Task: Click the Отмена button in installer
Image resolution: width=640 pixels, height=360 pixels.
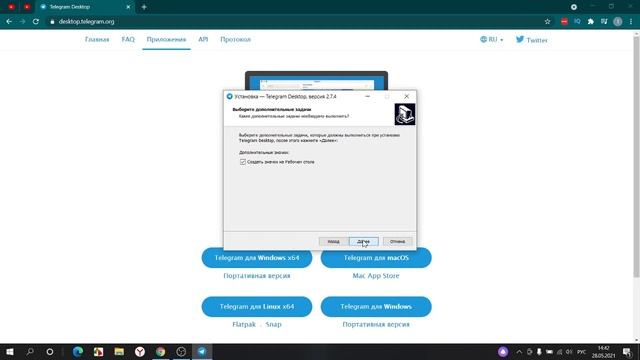Action: click(397, 242)
